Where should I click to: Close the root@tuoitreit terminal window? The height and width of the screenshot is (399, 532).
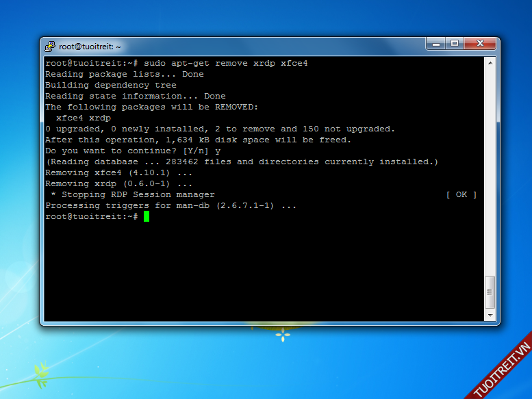[x=479, y=44]
